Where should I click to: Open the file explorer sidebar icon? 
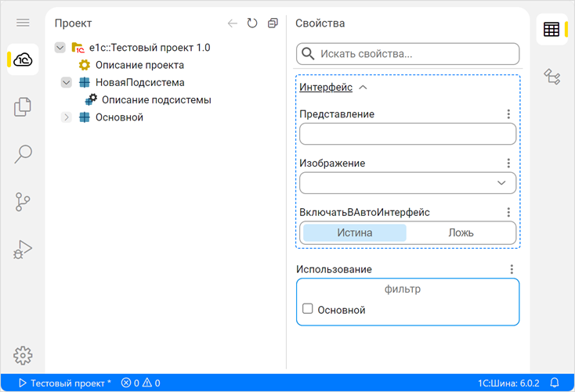pos(23,106)
